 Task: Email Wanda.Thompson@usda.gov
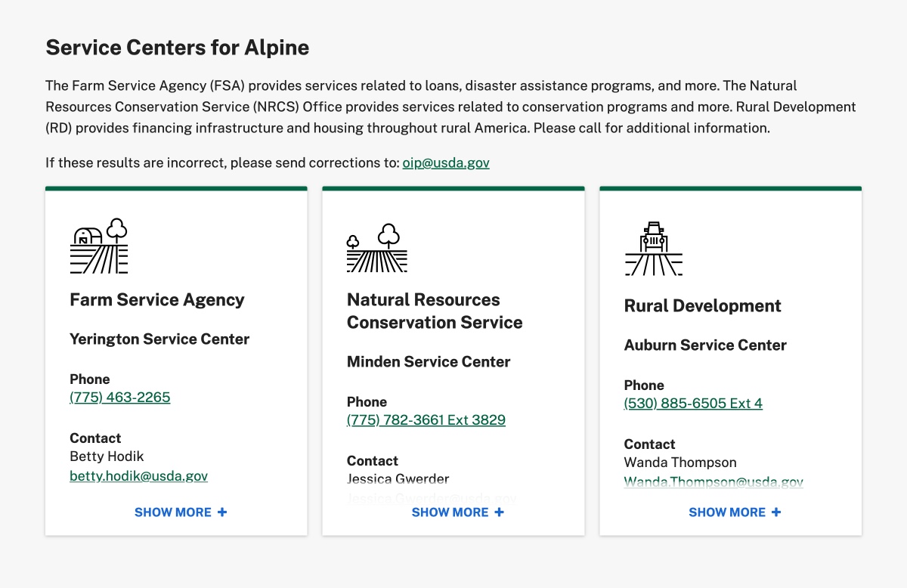(714, 481)
